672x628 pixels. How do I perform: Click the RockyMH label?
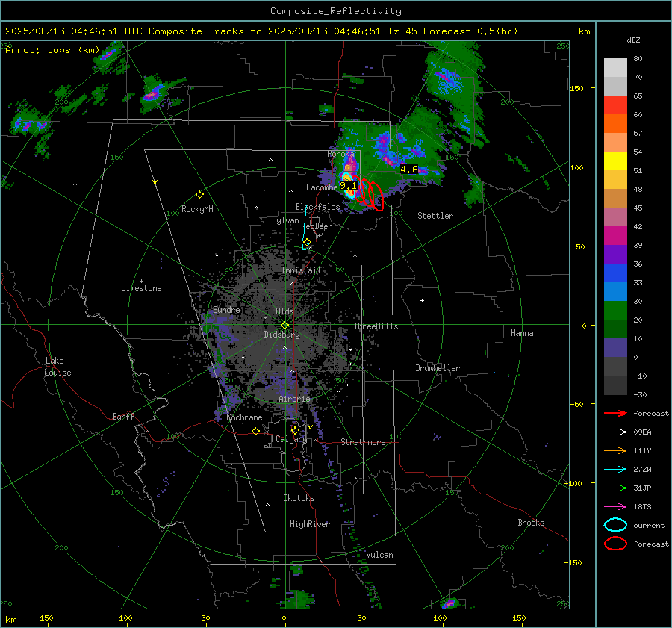click(197, 209)
